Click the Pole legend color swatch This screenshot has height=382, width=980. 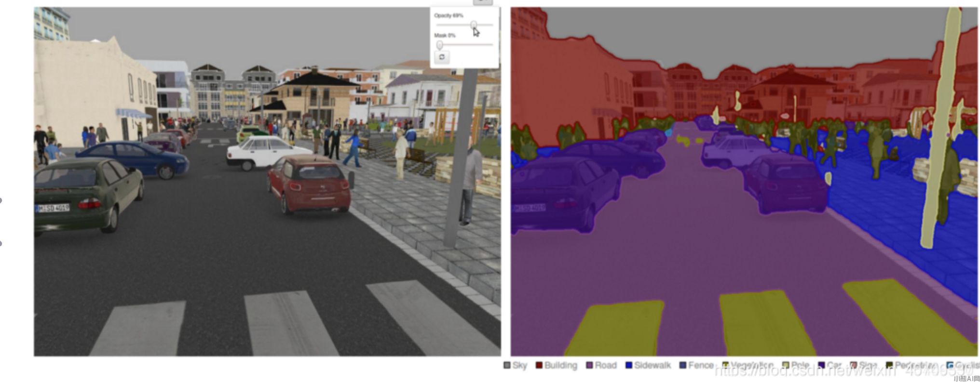786,365
